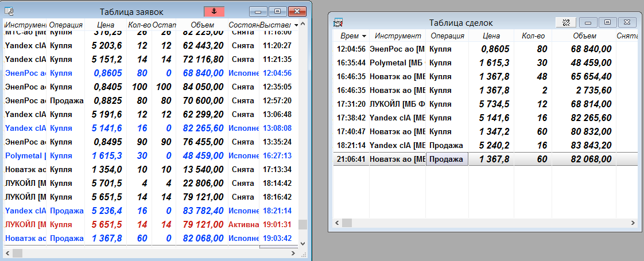Select the Yandex order timed 13:08:08
This screenshot has height=261, width=644.
[x=151, y=128]
